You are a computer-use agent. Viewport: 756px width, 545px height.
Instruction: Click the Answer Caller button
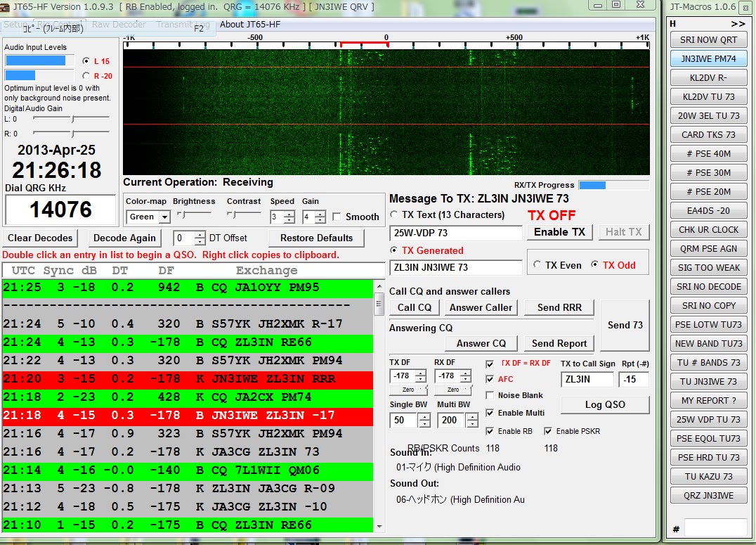[x=481, y=307]
